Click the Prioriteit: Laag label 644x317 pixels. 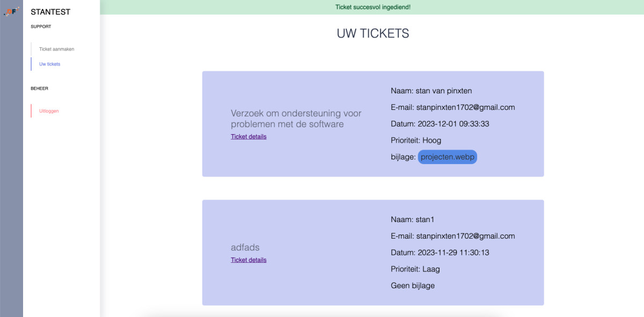[x=415, y=269]
